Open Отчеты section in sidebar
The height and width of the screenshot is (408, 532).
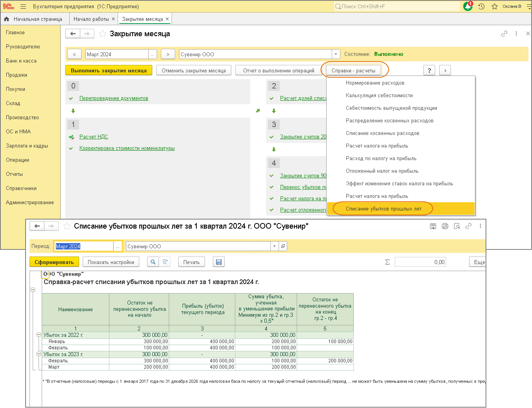(x=14, y=174)
